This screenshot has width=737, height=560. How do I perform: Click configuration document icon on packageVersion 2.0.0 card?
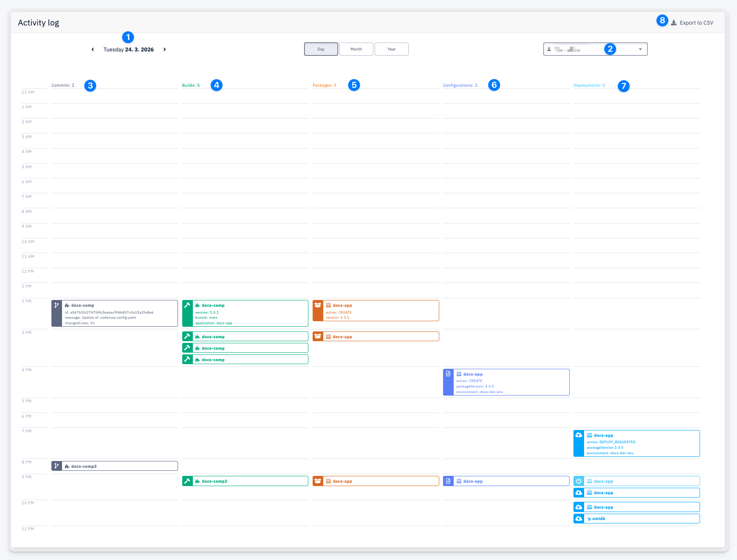click(x=448, y=374)
